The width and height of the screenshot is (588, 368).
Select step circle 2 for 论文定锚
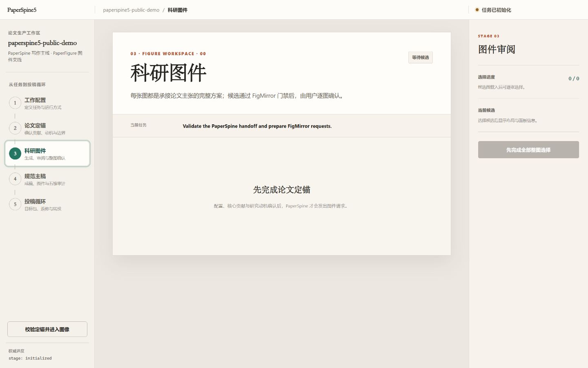click(15, 128)
